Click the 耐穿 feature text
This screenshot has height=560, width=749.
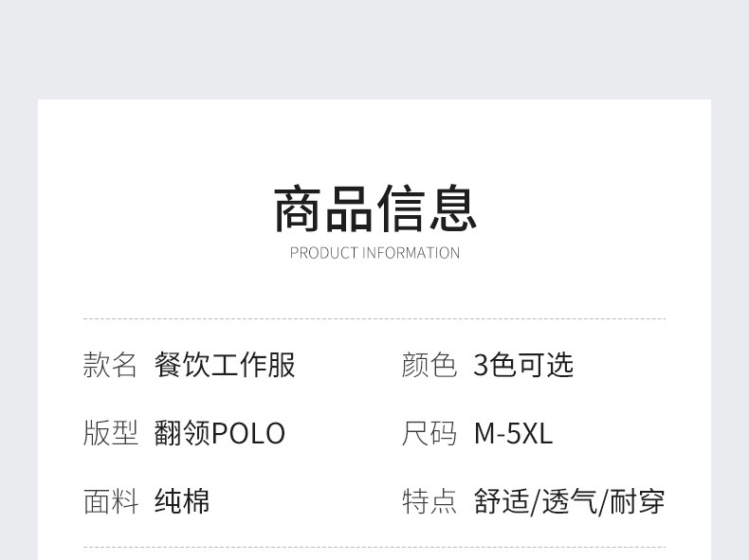(x=637, y=501)
